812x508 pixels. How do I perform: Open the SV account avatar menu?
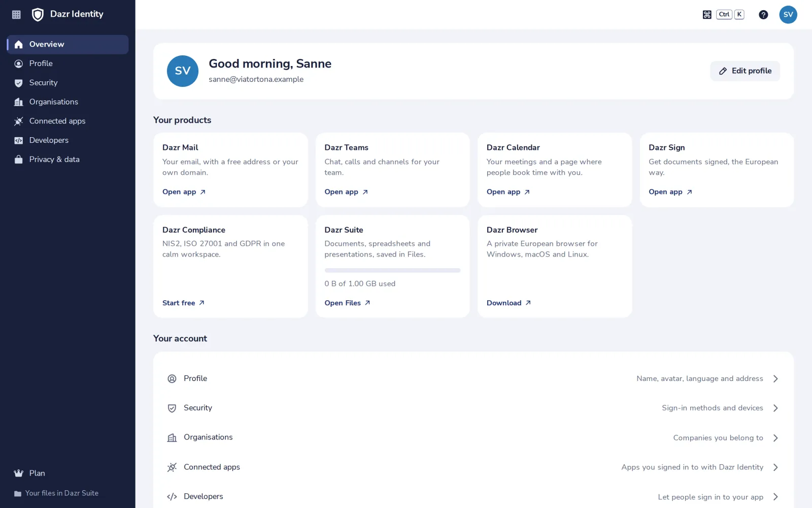point(788,15)
